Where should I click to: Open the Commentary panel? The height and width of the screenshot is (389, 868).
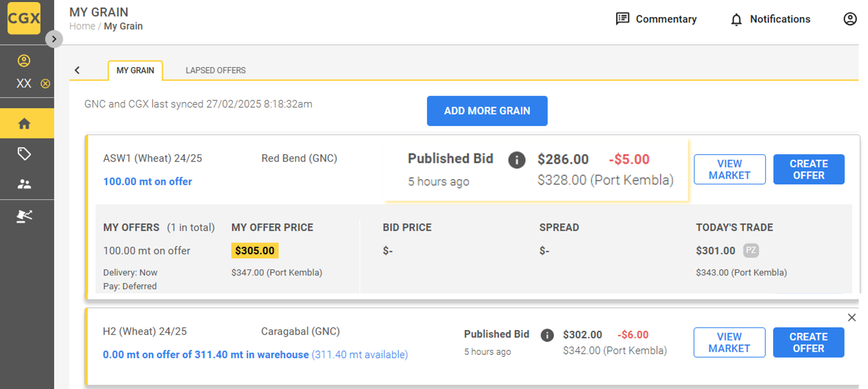(x=656, y=19)
